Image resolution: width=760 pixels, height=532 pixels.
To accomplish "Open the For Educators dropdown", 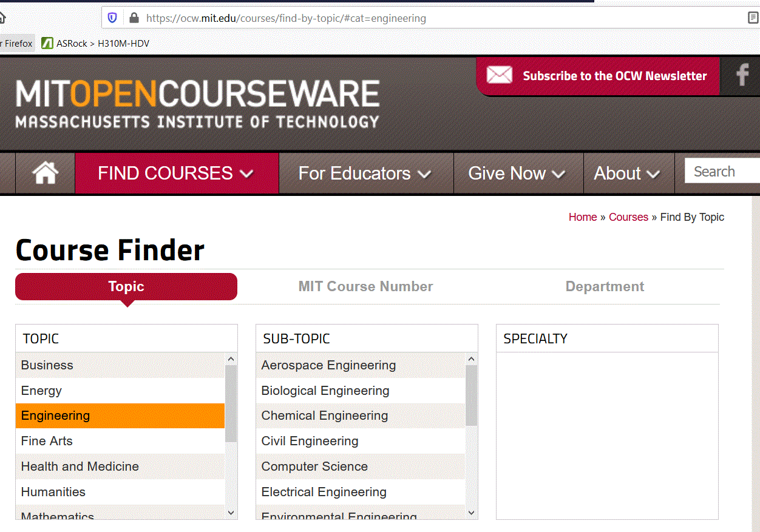I will (x=365, y=173).
